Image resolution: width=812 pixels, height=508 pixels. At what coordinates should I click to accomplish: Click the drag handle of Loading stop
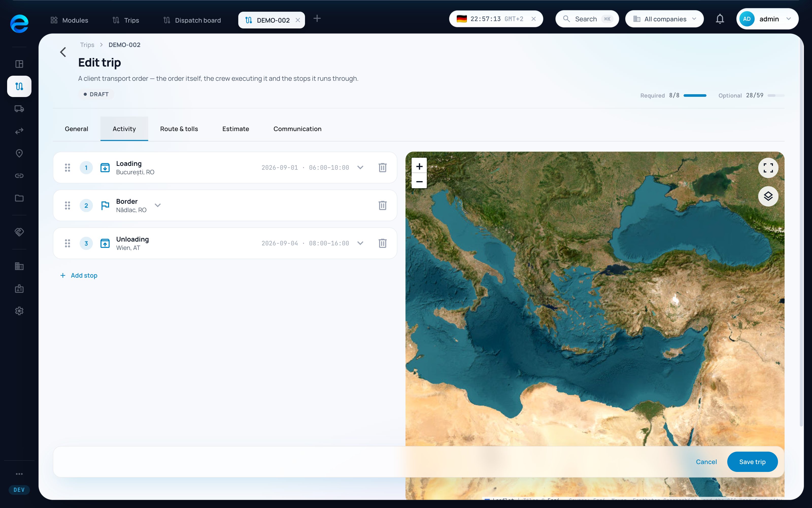click(67, 168)
